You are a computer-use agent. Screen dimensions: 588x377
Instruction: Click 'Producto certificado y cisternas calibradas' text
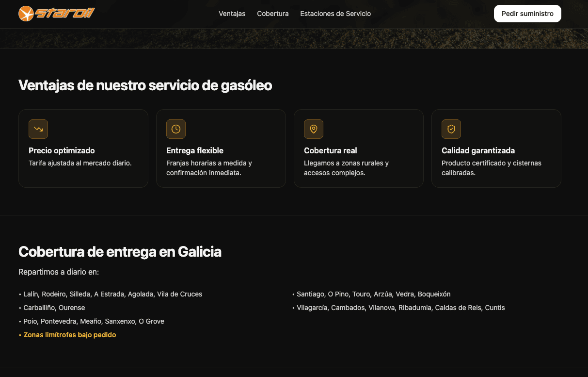tap(492, 168)
